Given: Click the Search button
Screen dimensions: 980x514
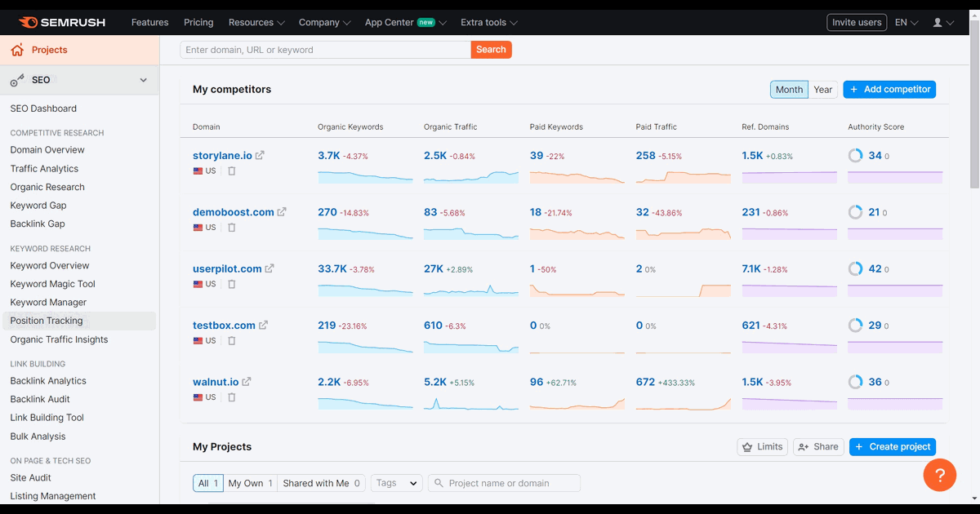Looking at the screenshot, I should (491, 50).
